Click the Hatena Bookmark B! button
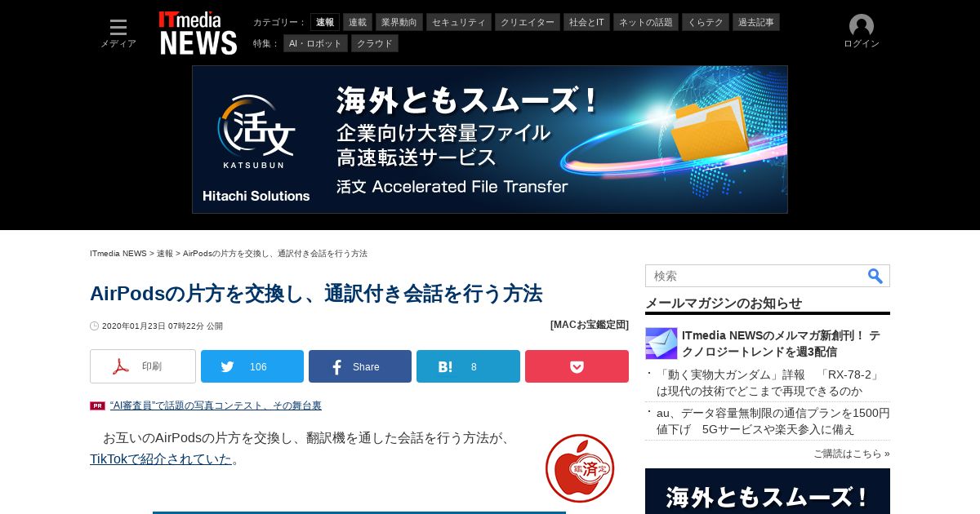Screen dimensions: 980x514 coord(468,366)
